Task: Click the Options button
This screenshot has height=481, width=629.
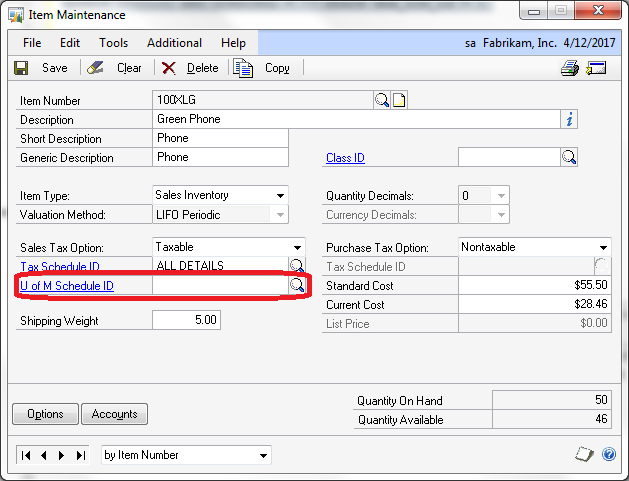Action: pos(45,414)
